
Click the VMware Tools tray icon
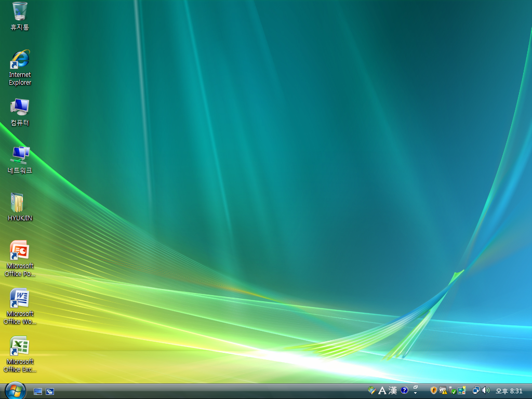coord(443,390)
